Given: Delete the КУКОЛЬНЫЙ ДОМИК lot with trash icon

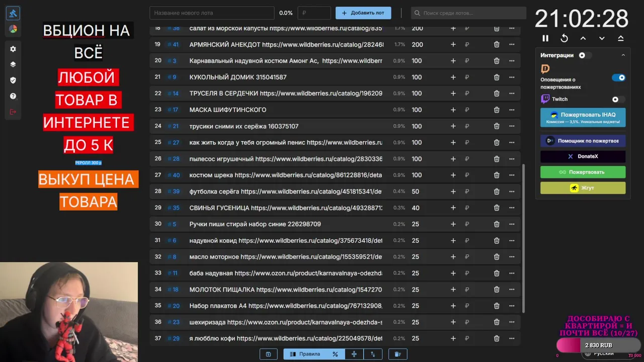Looking at the screenshot, I should tap(497, 77).
